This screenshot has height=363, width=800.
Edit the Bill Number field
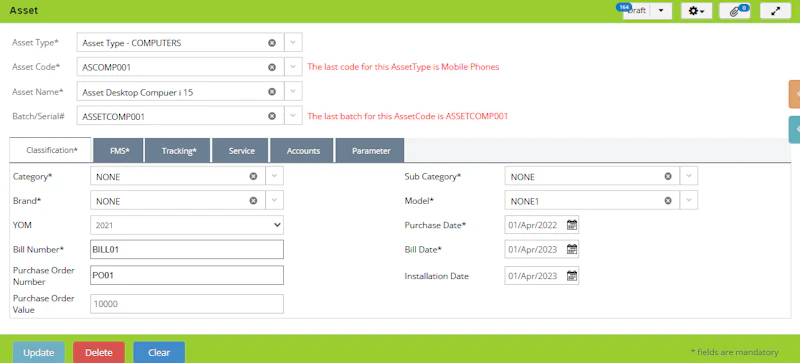pos(187,249)
